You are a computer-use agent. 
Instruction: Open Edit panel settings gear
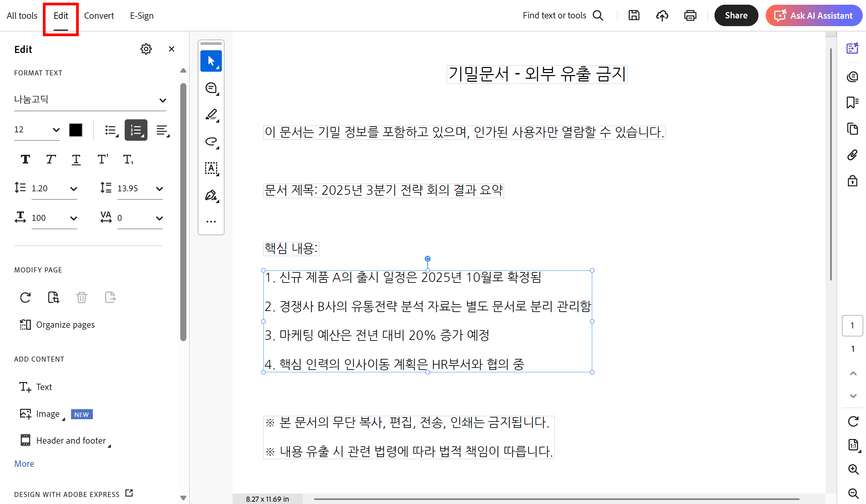click(x=146, y=49)
